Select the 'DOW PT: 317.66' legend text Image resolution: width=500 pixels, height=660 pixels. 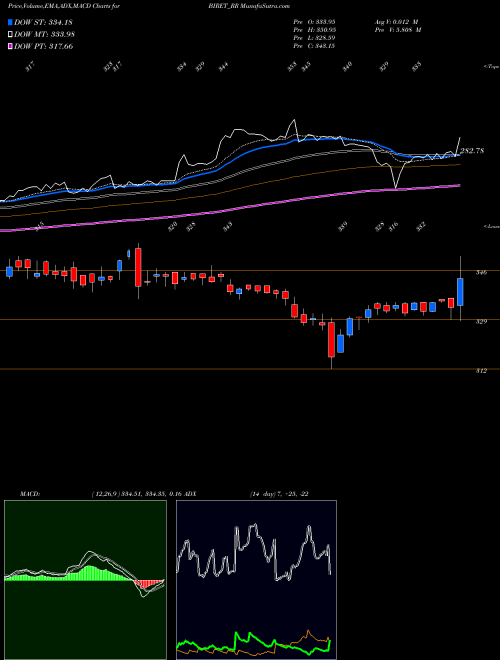tap(44, 46)
